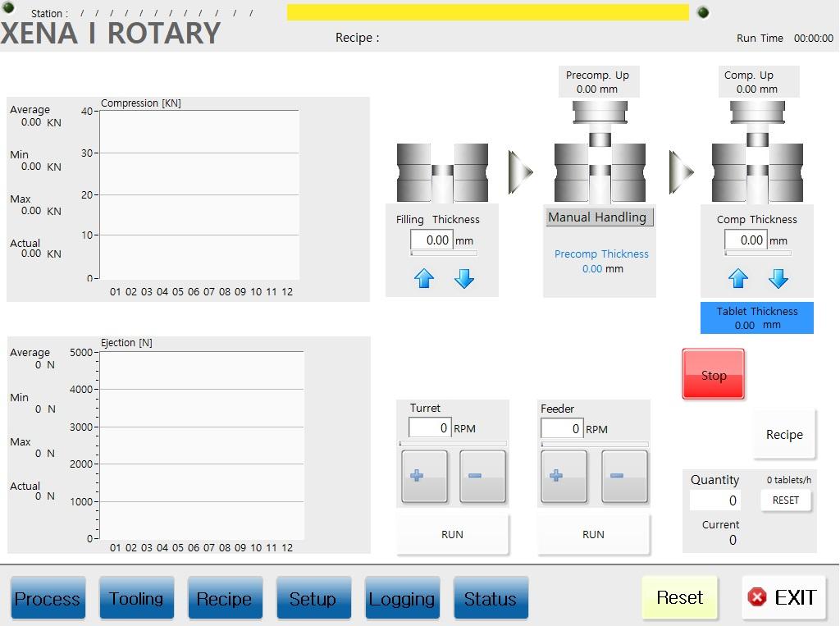This screenshot has width=840, height=626.
Task: Hit the red Stop button
Action: pos(713,374)
